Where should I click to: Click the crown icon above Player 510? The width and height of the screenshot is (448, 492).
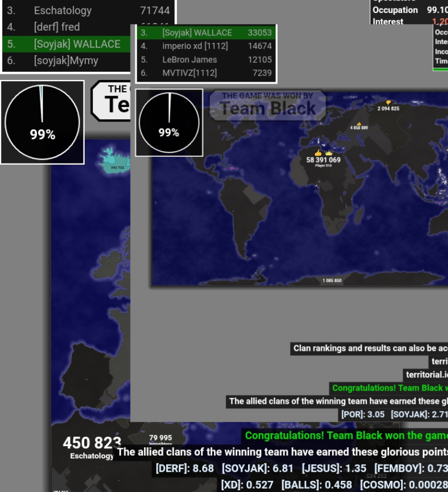(x=329, y=153)
